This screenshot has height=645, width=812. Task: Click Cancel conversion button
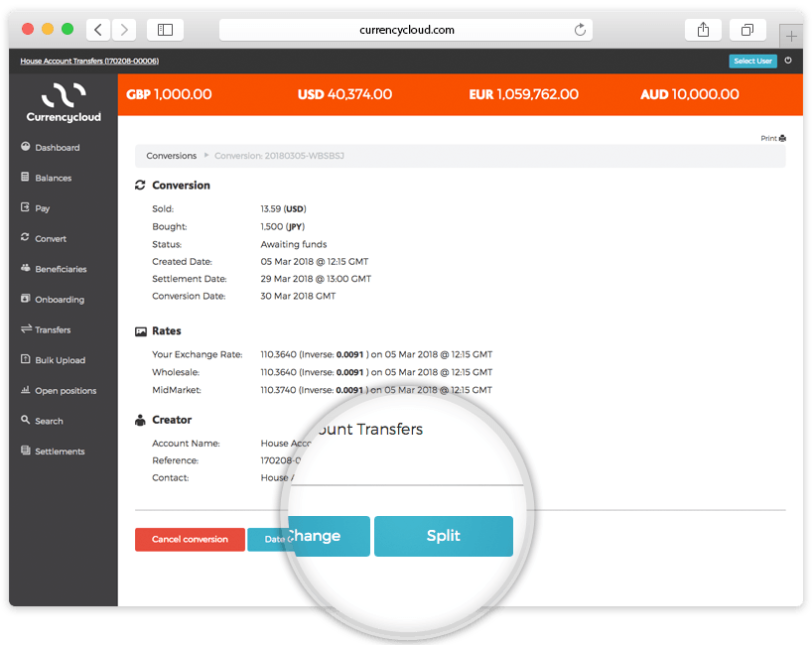coord(190,540)
